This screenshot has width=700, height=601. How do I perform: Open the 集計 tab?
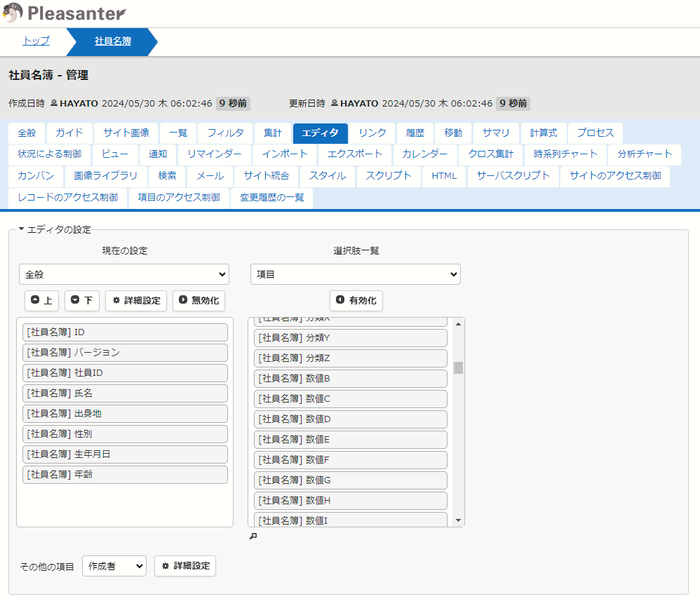(273, 133)
